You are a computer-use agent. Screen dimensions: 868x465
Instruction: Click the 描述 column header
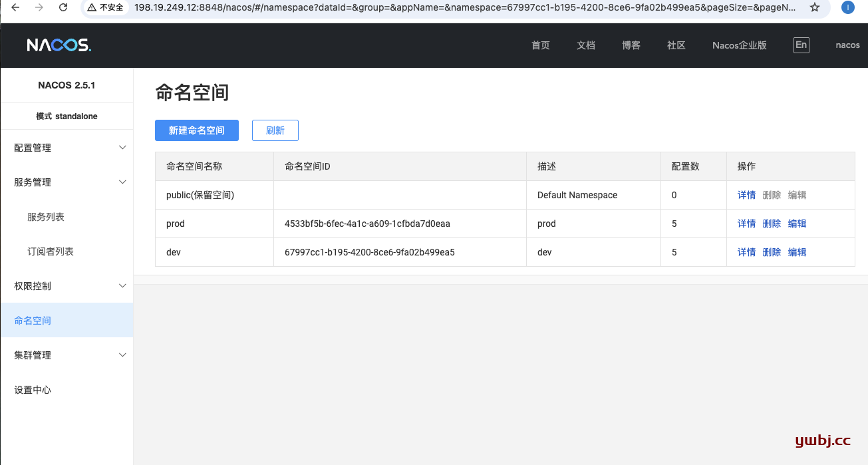click(593, 166)
